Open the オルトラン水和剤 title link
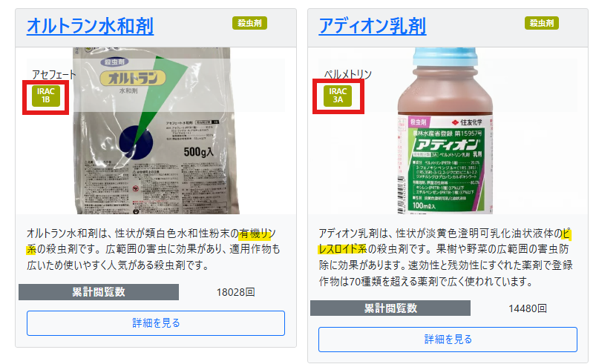596x364 pixels. tap(90, 26)
